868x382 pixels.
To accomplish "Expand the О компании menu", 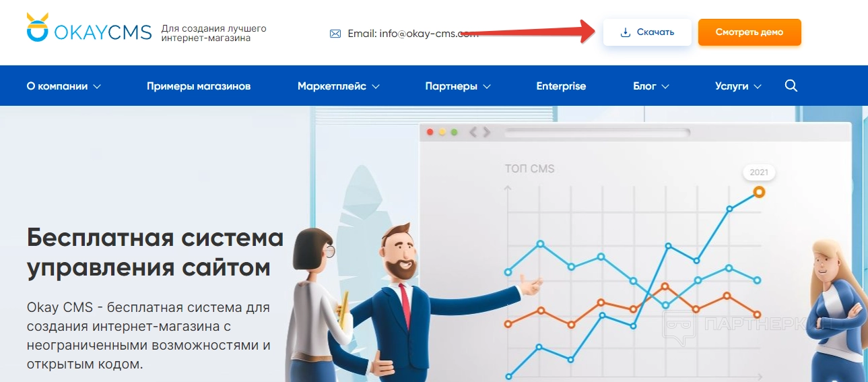I will click(x=64, y=86).
